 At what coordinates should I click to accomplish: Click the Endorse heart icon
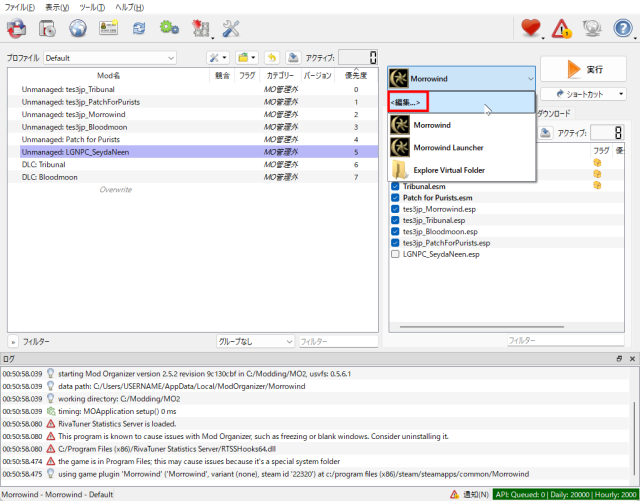click(531, 28)
